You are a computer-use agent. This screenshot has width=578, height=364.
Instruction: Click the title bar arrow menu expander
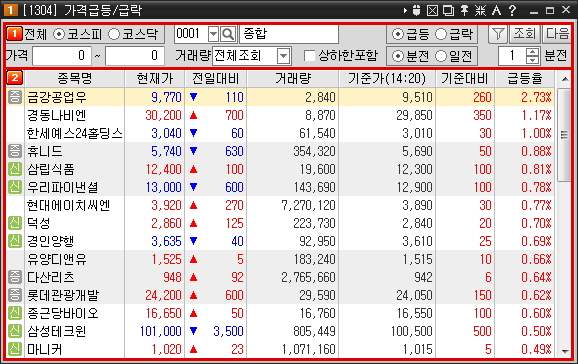point(405,10)
